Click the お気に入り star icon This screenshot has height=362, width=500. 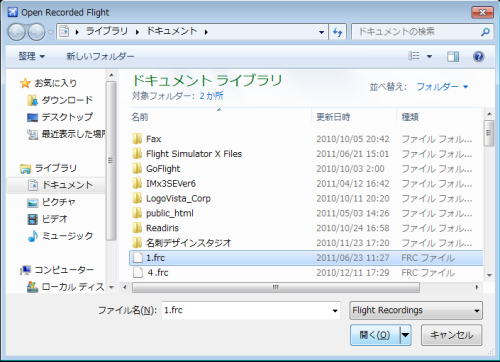click(x=25, y=83)
